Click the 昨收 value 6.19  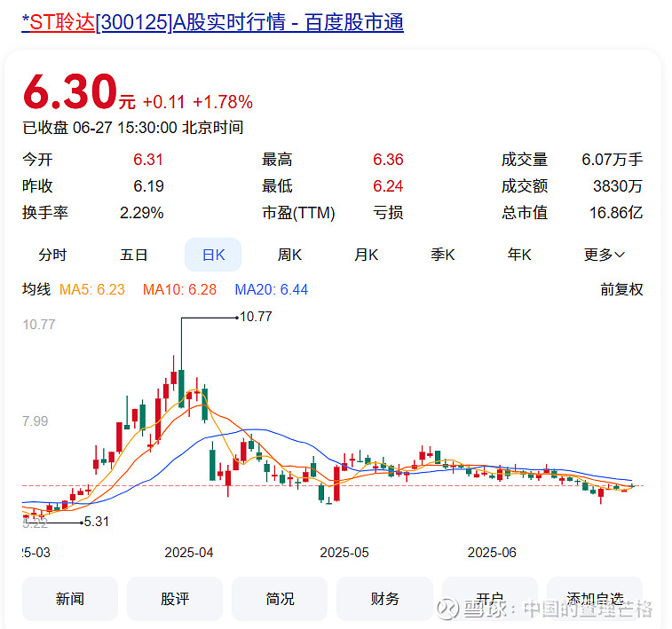point(148,186)
